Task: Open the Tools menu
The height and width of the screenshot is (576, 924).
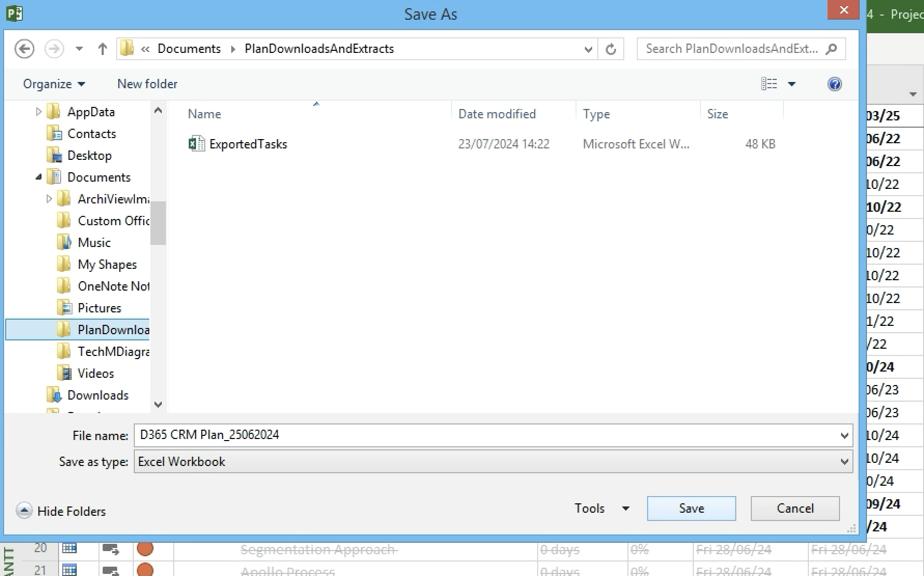Action: click(601, 509)
